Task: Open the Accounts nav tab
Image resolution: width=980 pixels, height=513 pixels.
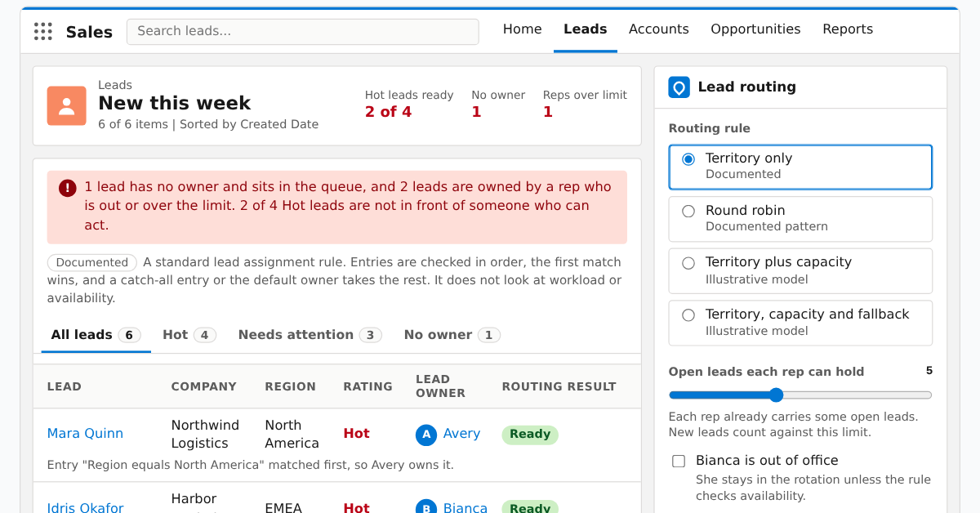Action: 659,29
